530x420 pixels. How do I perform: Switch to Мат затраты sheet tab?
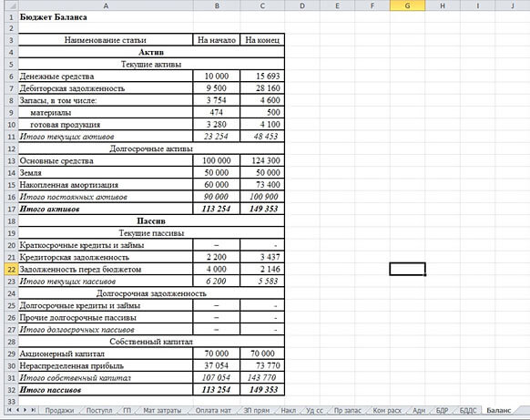162,410
